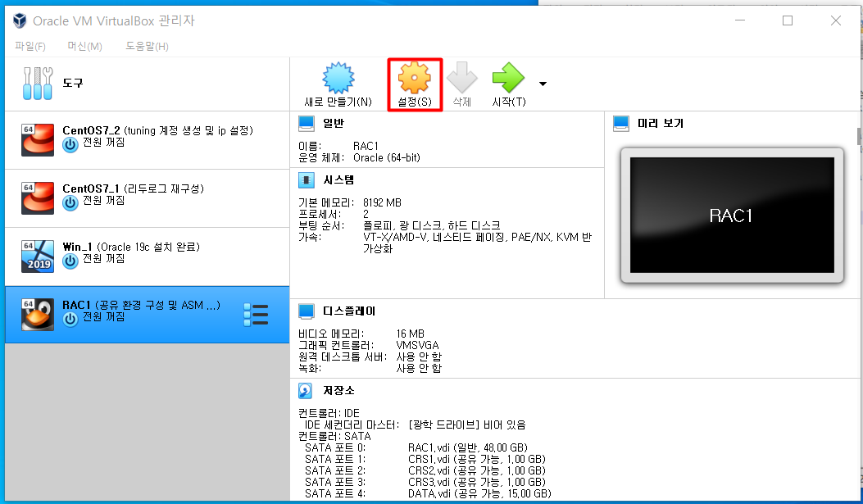The image size is (863, 504).
Task: Click the '16 MB' video memory value
Action: pyautogui.click(x=410, y=334)
